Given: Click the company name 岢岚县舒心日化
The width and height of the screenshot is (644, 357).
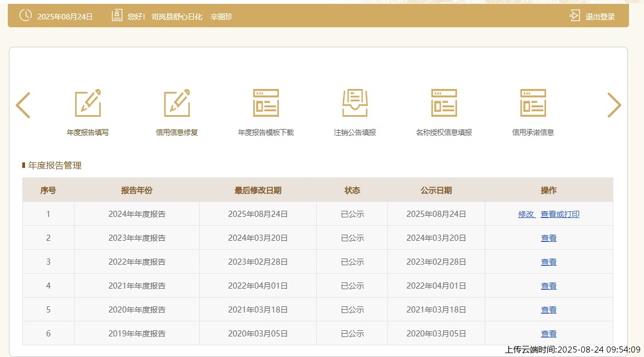Looking at the screenshot, I should [x=176, y=17].
